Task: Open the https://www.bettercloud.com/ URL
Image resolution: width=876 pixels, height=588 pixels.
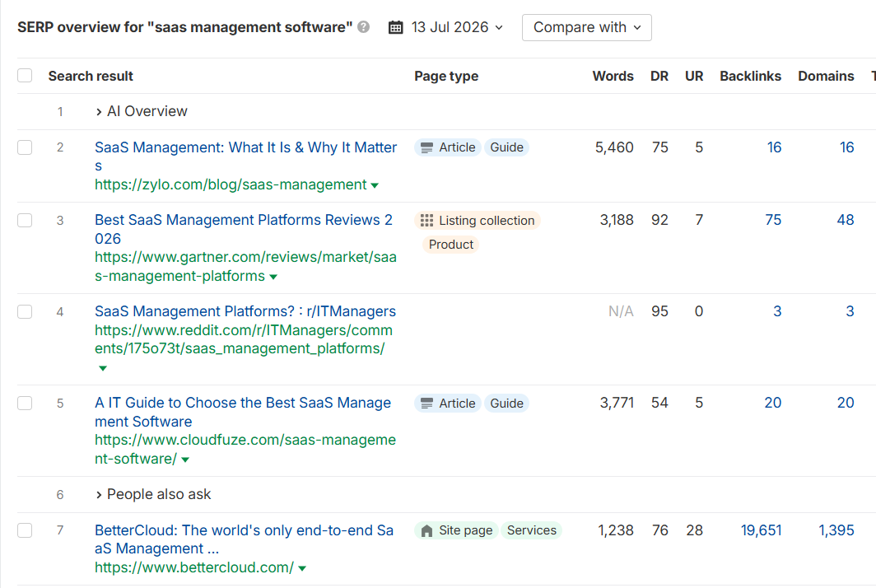Action: (x=194, y=567)
